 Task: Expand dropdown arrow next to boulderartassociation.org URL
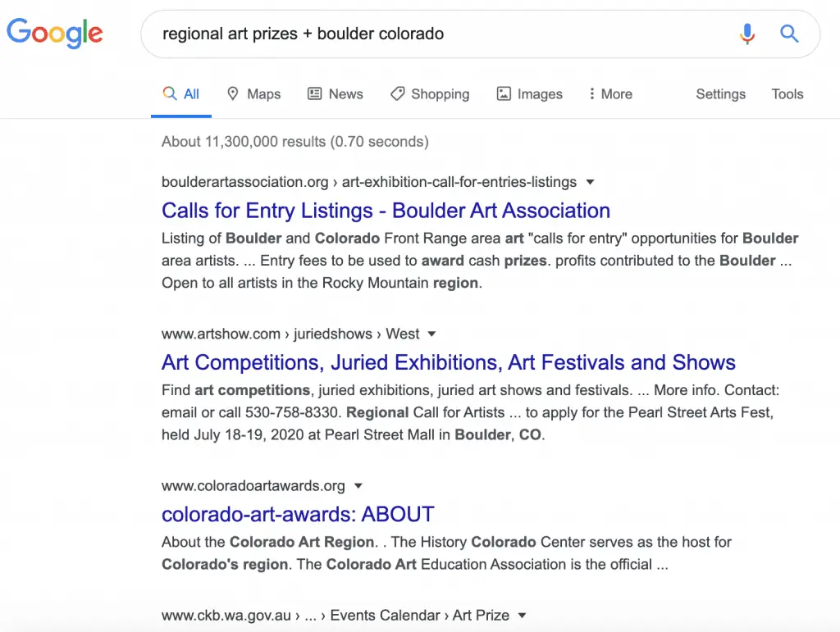[x=590, y=182]
